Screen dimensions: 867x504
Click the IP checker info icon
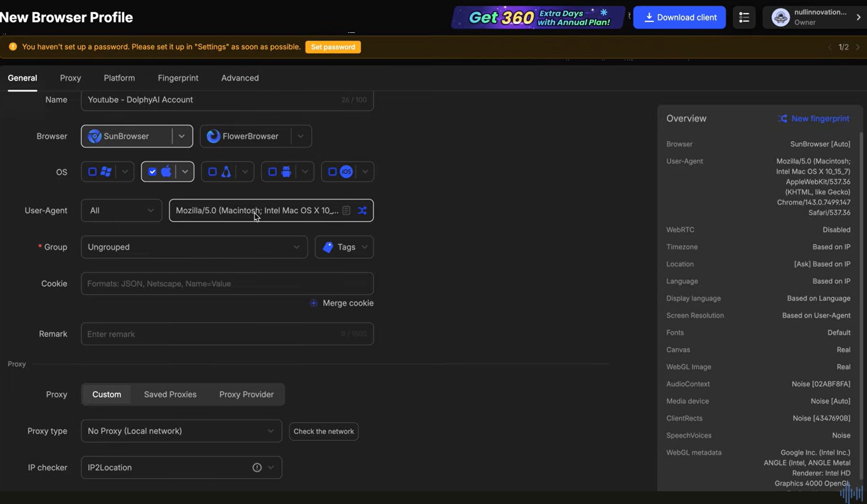point(257,468)
